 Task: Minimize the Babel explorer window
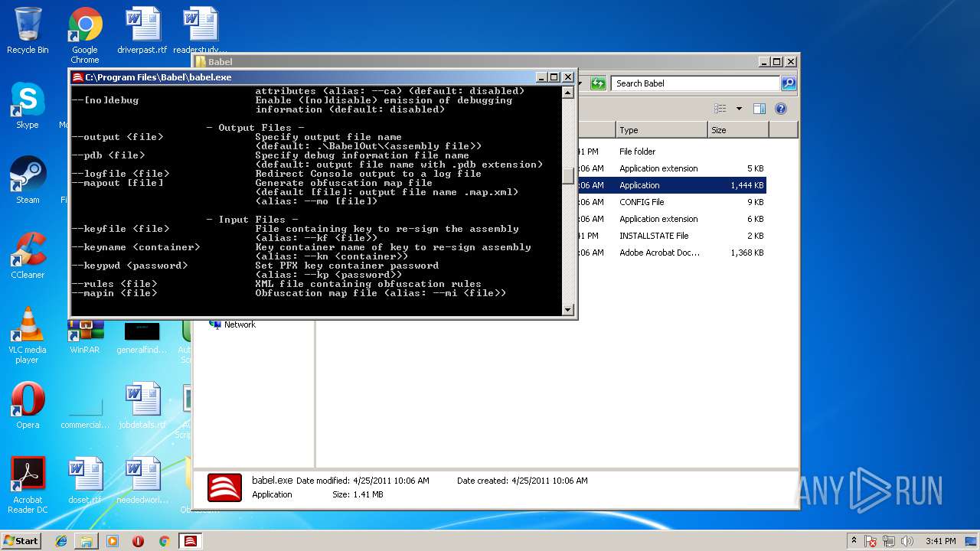pos(764,62)
